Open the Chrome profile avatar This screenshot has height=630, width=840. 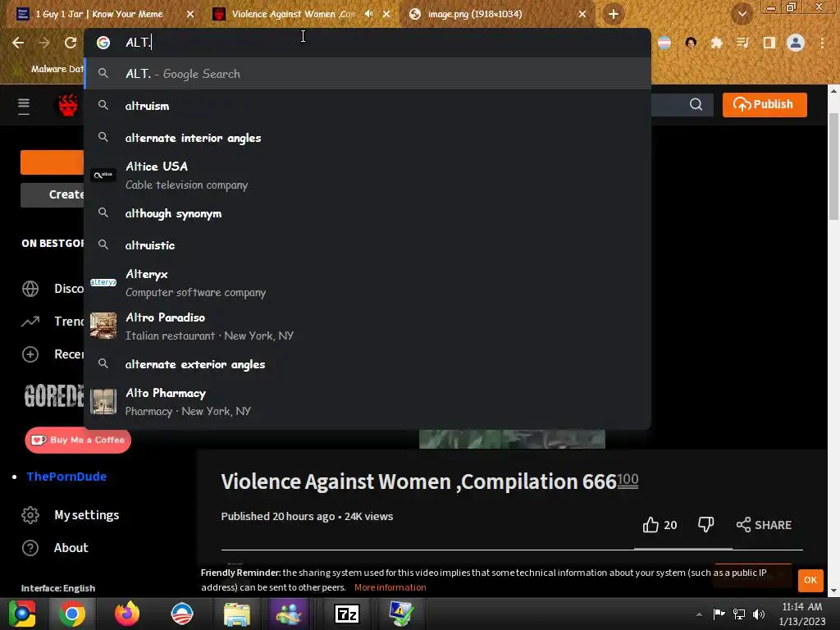point(796,43)
